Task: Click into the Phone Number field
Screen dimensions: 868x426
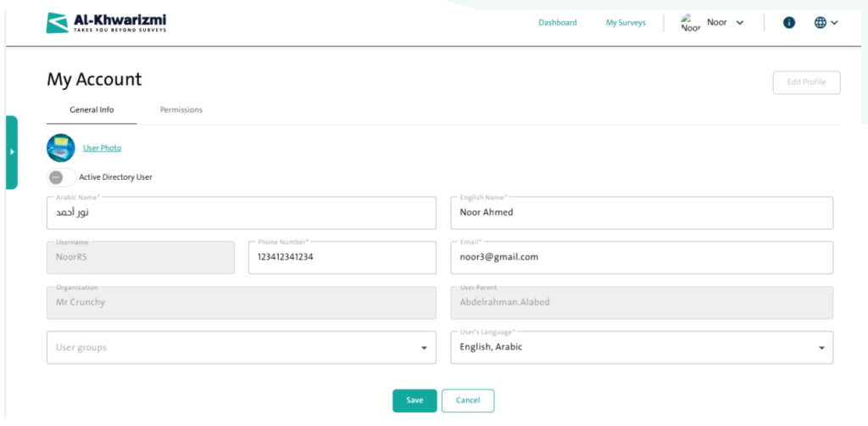Action: click(342, 257)
